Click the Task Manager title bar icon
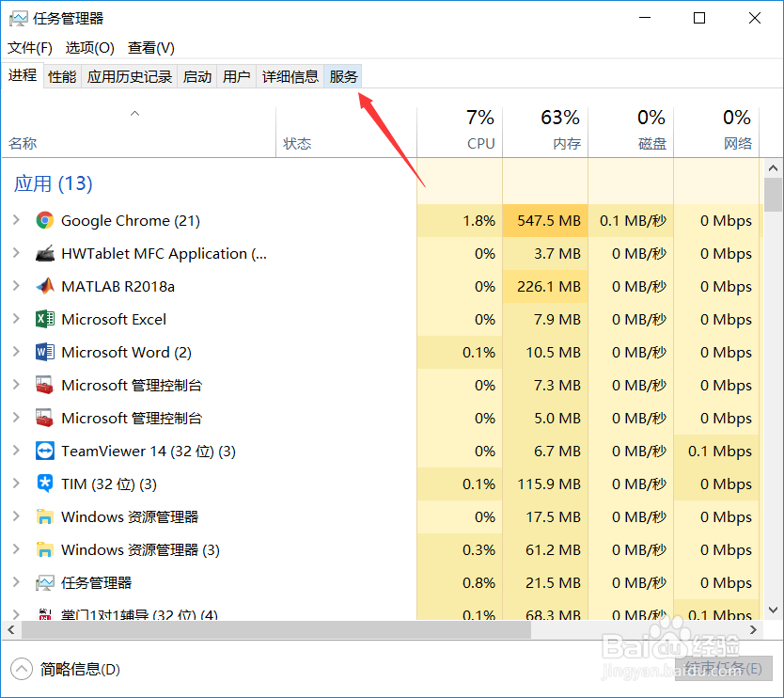784x698 pixels. click(19, 19)
